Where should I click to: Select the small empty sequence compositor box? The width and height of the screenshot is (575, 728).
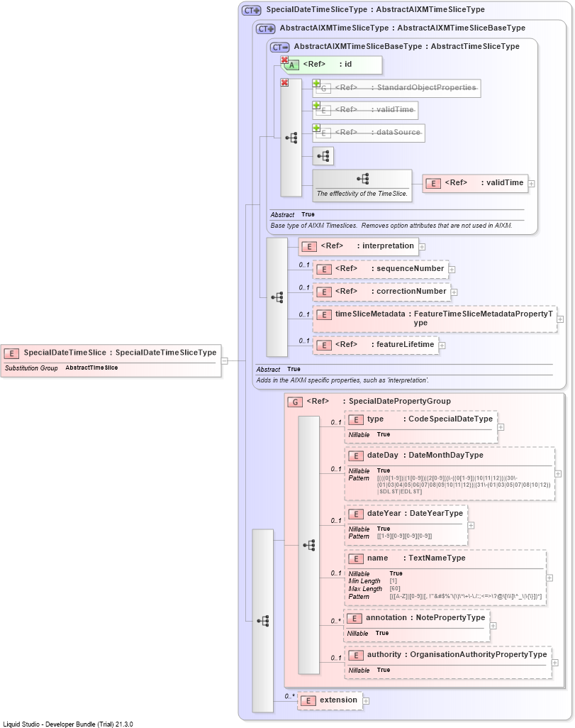(323, 156)
